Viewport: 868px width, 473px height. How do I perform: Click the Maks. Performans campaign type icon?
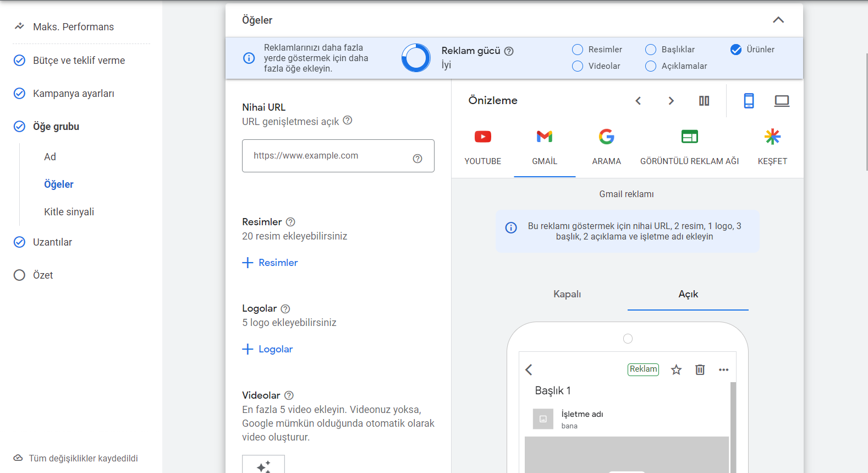19,26
